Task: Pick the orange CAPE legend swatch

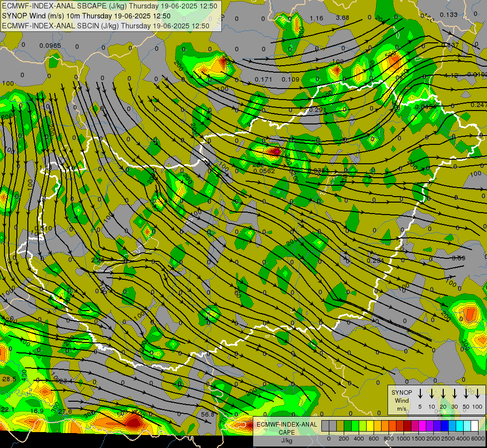Action: 385,426
